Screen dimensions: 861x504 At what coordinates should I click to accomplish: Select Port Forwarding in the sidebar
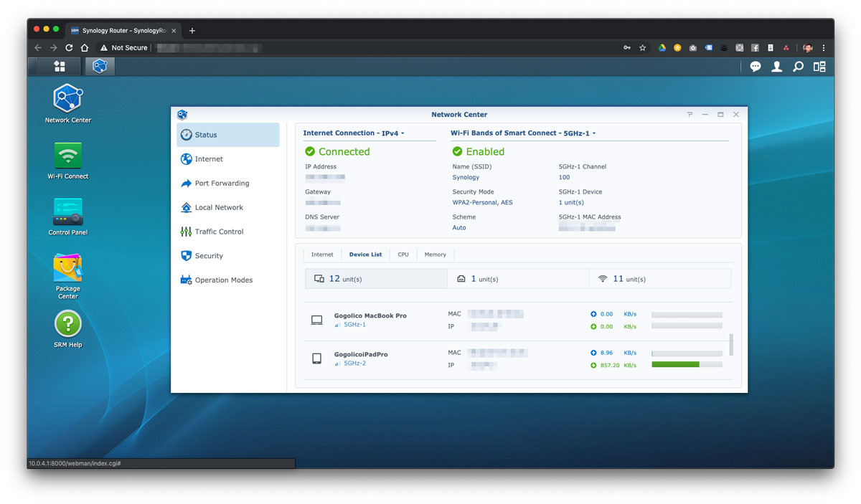pos(222,184)
